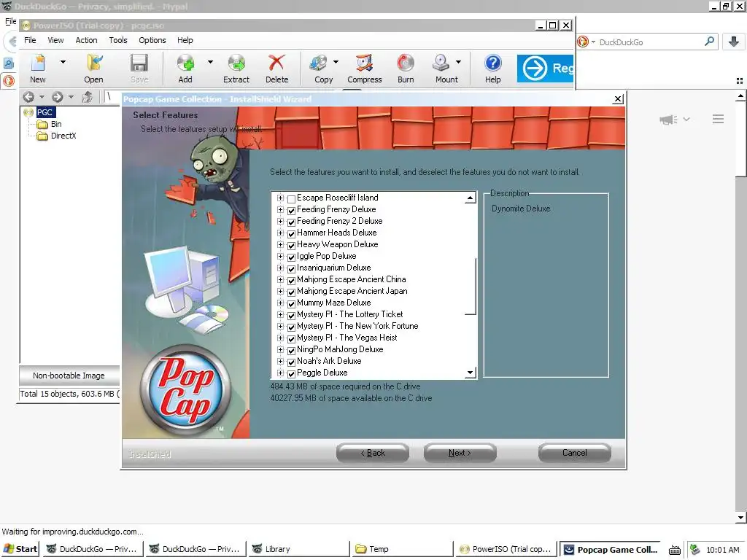Open the New button dropdown arrow
This screenshot has width=747, height=560.
pyautogui.click(x=63, y=62)
